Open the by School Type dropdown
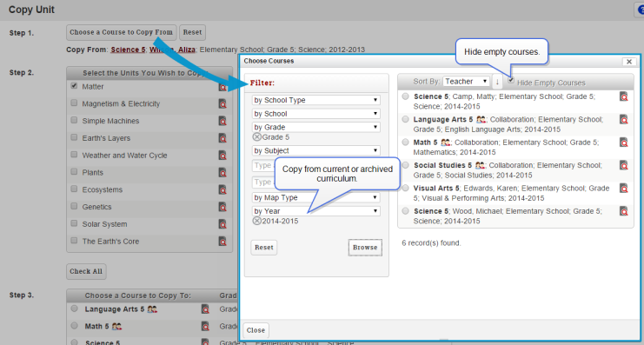The height and width of the screenshot is (345, 644). coord(315,100)
